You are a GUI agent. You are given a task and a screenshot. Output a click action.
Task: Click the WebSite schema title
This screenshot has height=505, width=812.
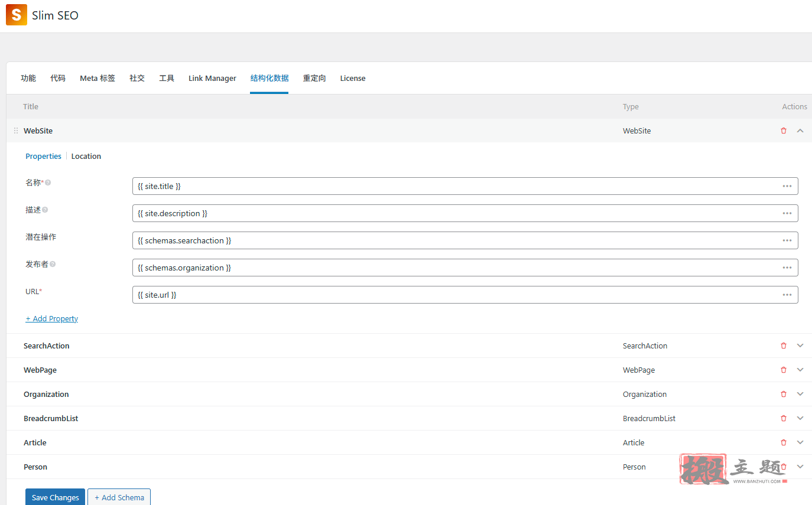click(x=38, y=131)
